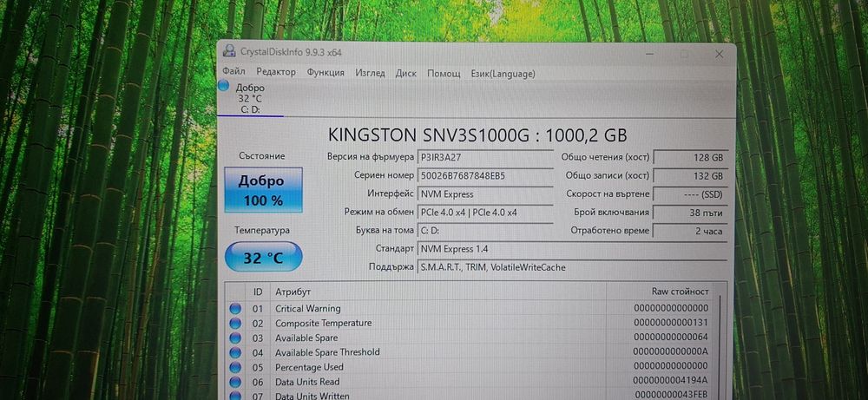
Task: Click the 132 GB total host writes value
Action: (x=690, y=176)
